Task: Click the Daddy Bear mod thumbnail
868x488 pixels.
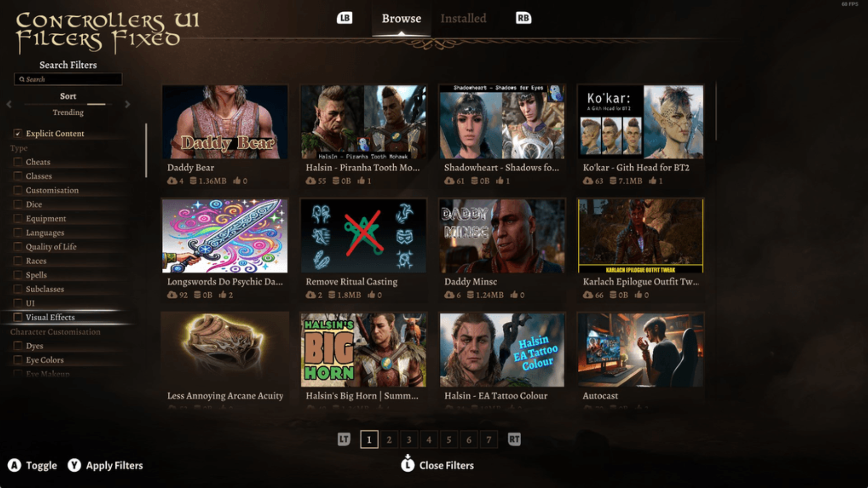Action: point(226,123)
